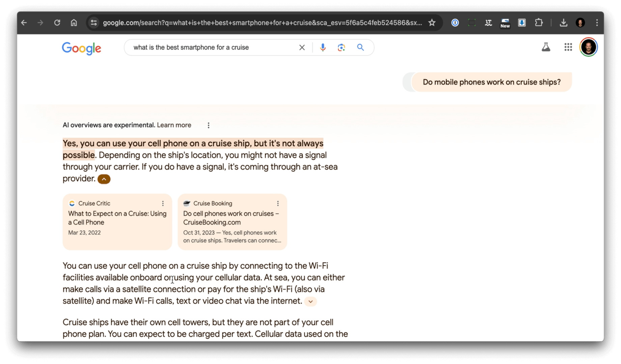This screenshot has height=364, width=621.
Task: Click the green dashed screenshot extension icon
Action: pyautogui.click(x=472, y=23)
